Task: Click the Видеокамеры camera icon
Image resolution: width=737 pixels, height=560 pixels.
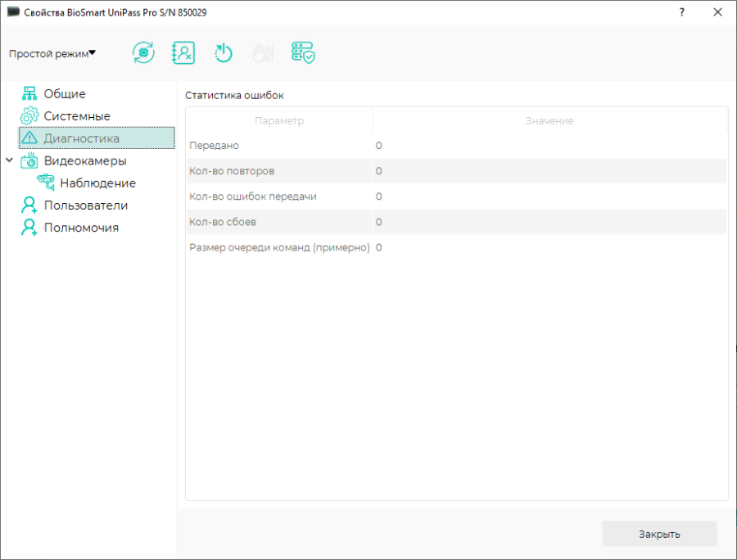Action: click(x=29, y=160)
